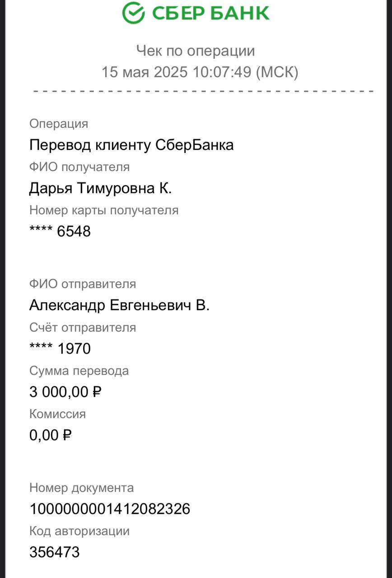Click the СБЕР БАНК title text
This screenshot has height=578, width=392.
coord(210,13)
